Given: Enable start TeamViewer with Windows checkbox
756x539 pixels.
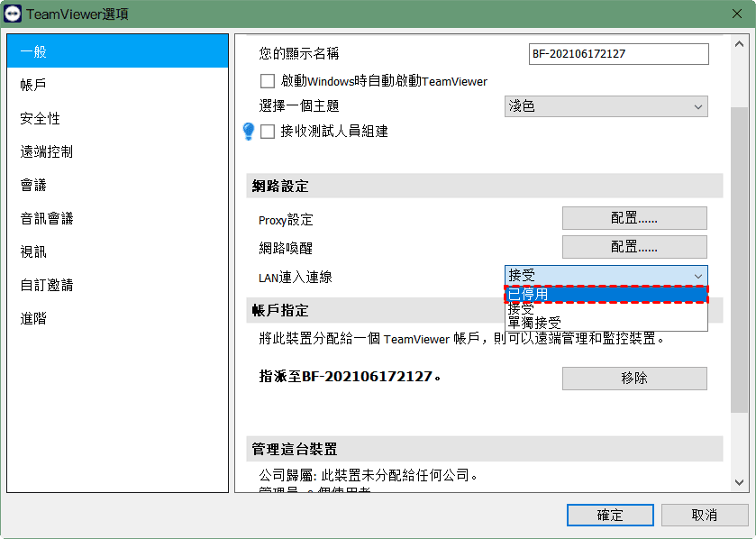Looking at the screenshot, I should 267,81.
